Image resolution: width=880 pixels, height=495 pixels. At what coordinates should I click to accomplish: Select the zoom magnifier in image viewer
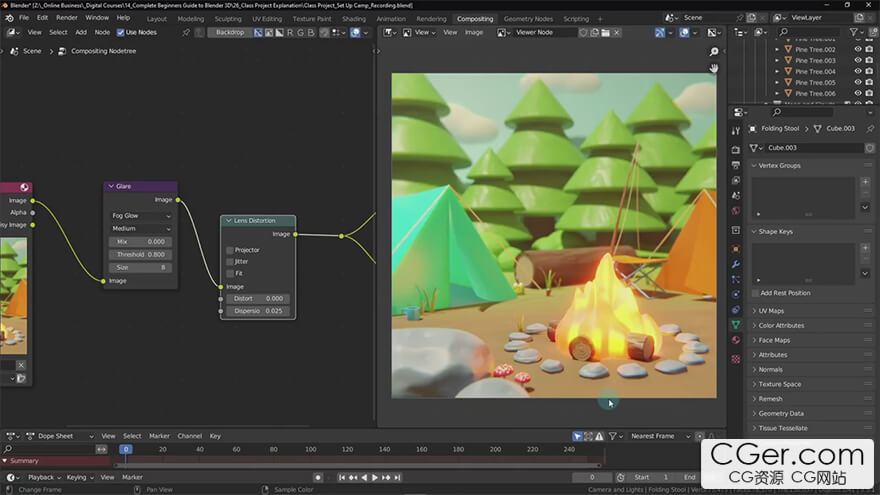[x=714, y=52]
